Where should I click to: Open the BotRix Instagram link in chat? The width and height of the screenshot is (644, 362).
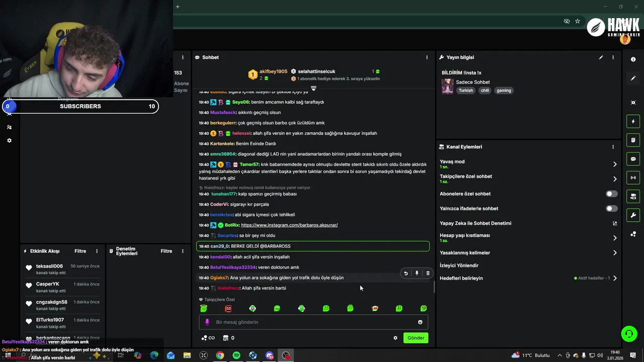click(x=289, y=225)
